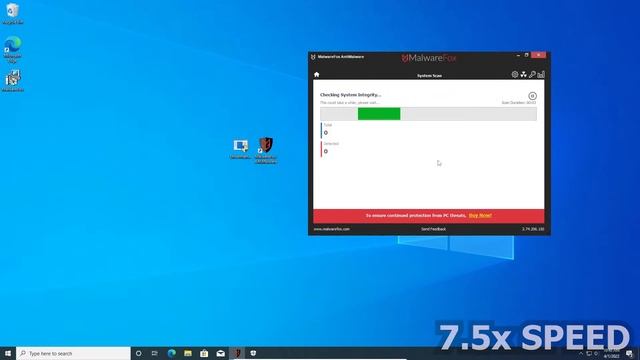Viewport: 640px width, 360px height.
Task: Open the network tray icon
Action: (x=589, y=353)
